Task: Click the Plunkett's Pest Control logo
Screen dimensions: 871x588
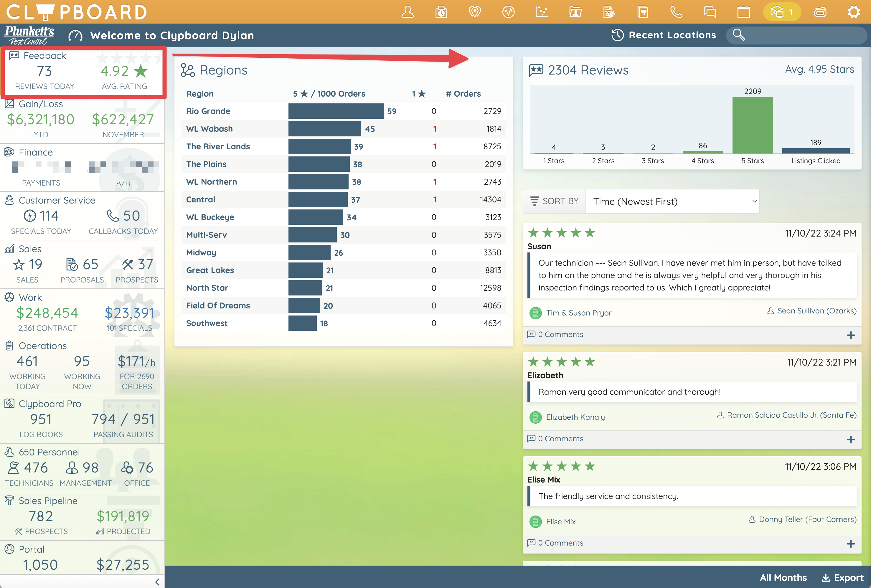Action: click(x=29, y=35)
